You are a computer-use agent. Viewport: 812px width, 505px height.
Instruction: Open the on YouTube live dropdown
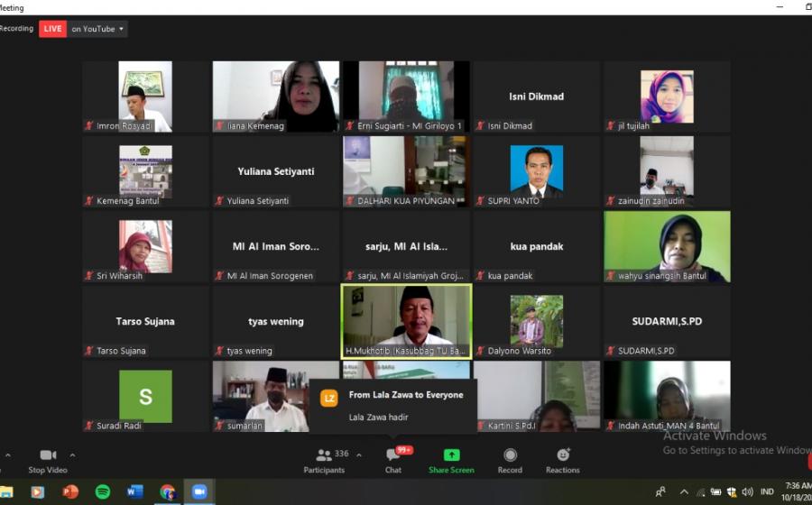[98, 29]
